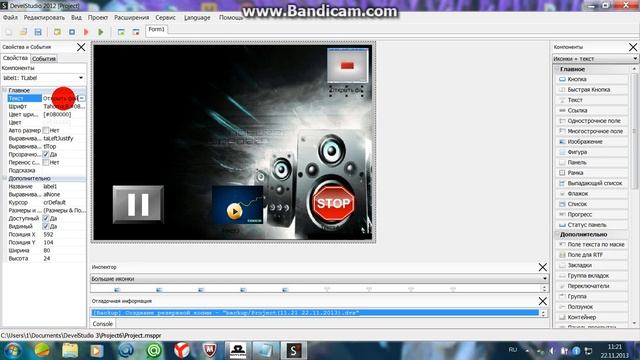Image resolution: width=640 pixels, height=360 pixels.
Task: Select the play button image on form
Action: pyautogui.click(x=237, y=205)
